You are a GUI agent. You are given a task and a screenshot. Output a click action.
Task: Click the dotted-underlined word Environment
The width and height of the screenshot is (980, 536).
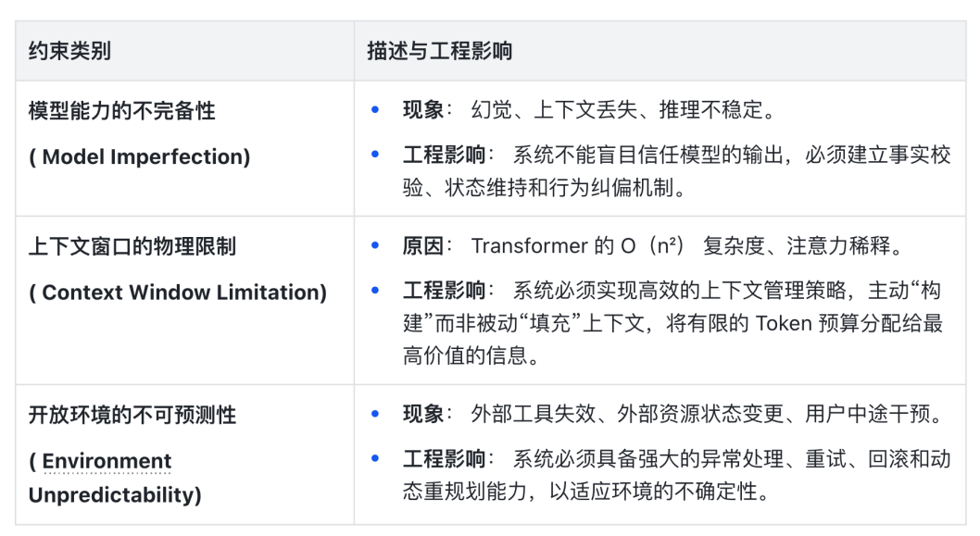107,461
